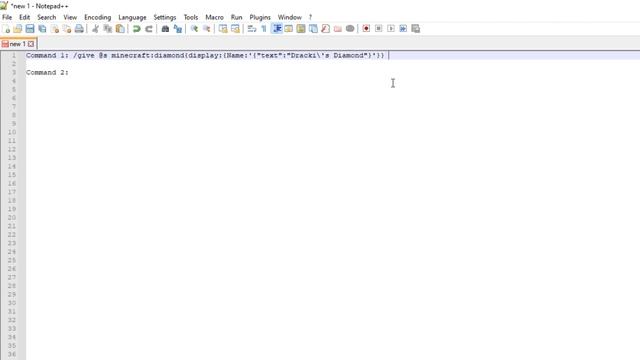The image size is (640, 360).
Task: Close the 'new 1' tab with its X
Action: [31, 44]
